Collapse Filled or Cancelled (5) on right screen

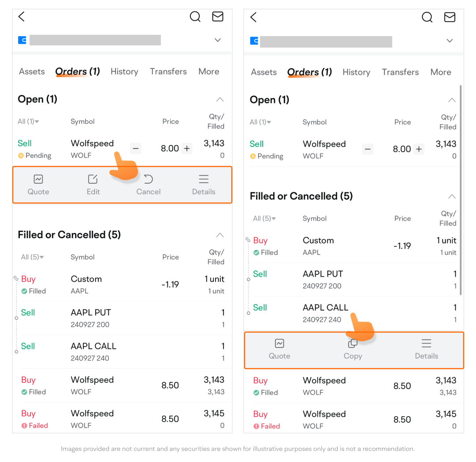tap(452, 196)
